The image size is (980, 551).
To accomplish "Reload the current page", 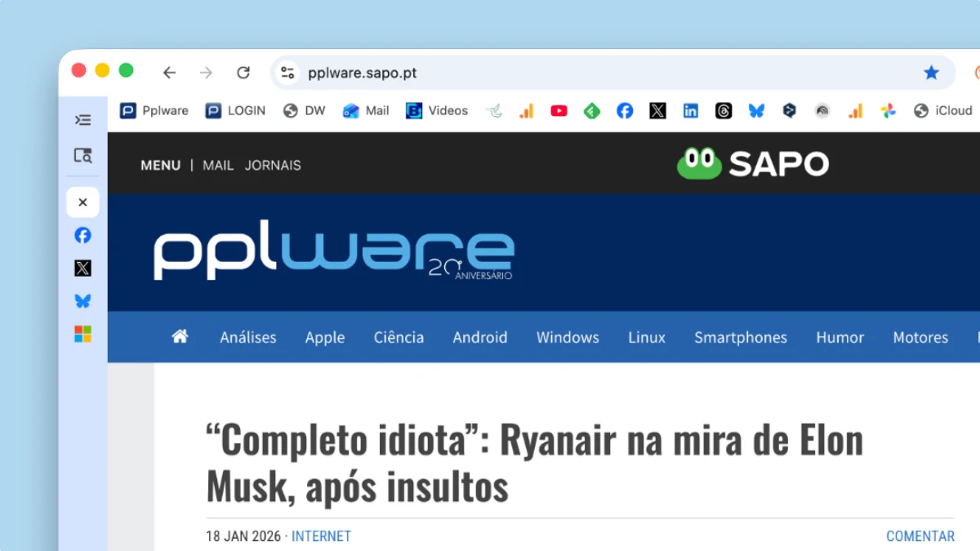I will pos(243,73).
